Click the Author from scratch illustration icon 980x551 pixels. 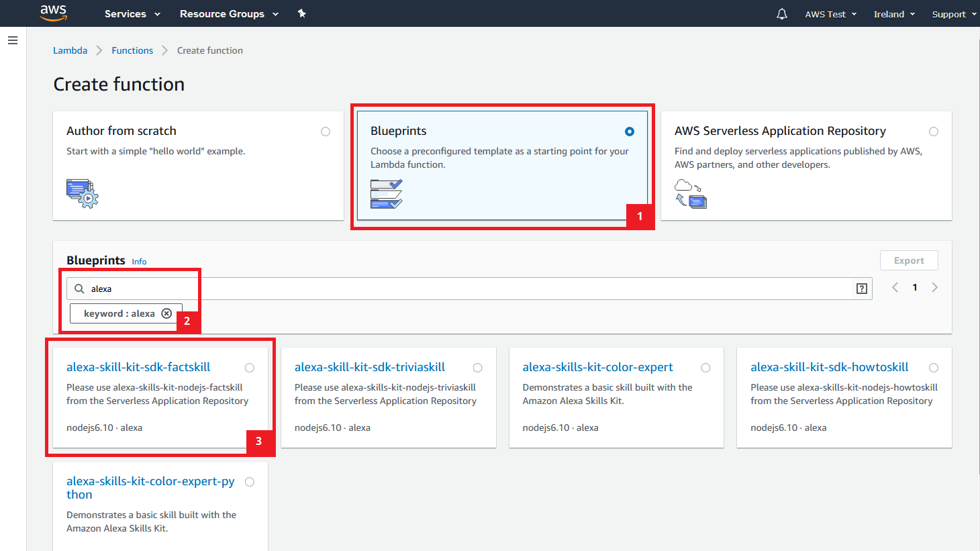click(x=83, y=193)
